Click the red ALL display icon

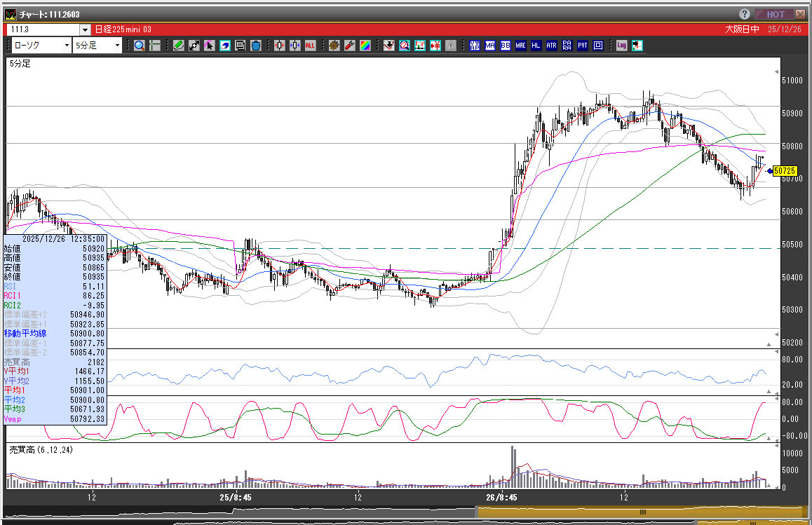(310, 46)
